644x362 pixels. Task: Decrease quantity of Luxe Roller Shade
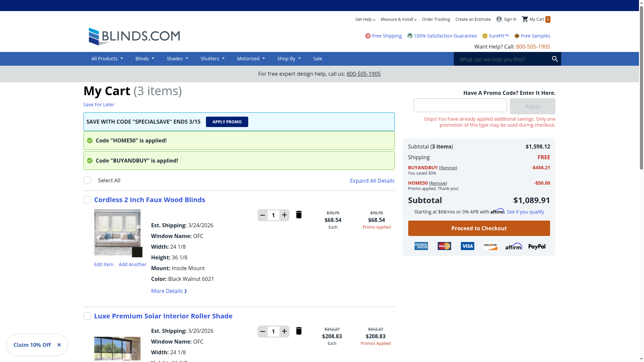(x=263, y=331)
